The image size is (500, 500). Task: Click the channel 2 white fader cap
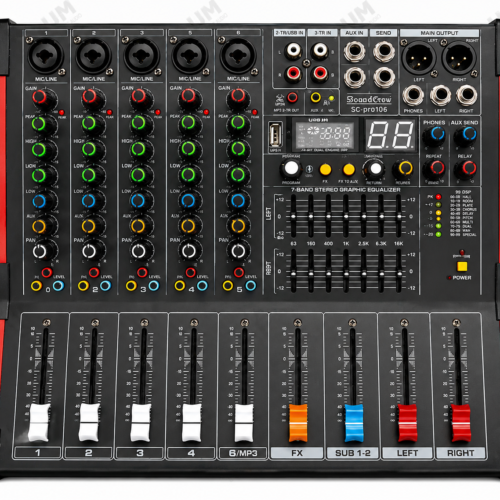(x=89, y=423)
